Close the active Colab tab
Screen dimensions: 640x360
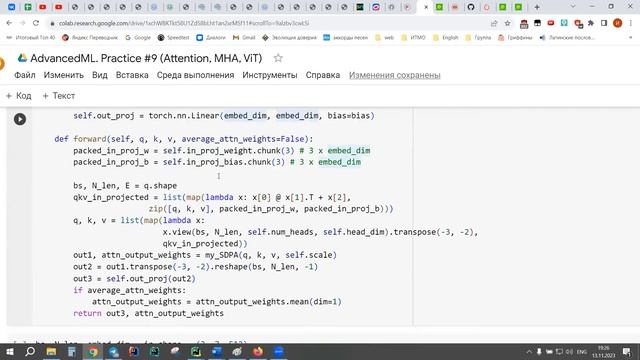(x=426, y=7)
